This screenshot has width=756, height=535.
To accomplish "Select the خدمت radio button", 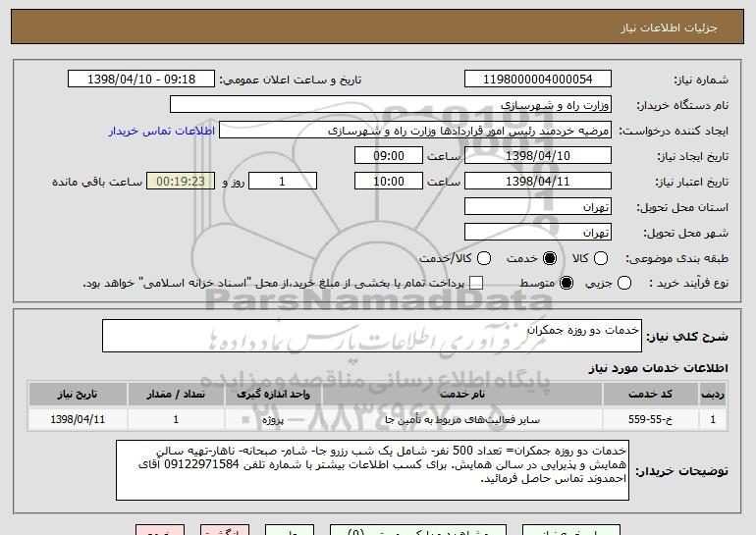I will click(550, 258).
